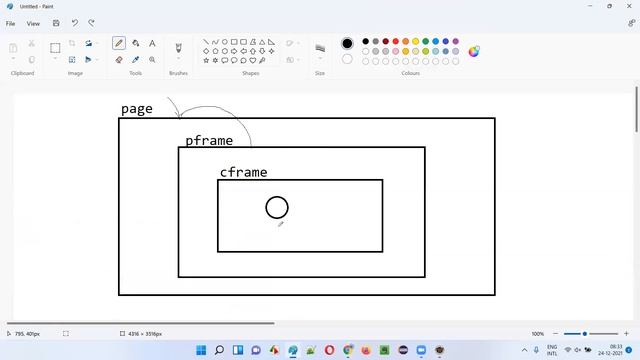Choose the Triangle shape

tap(262, 42)
